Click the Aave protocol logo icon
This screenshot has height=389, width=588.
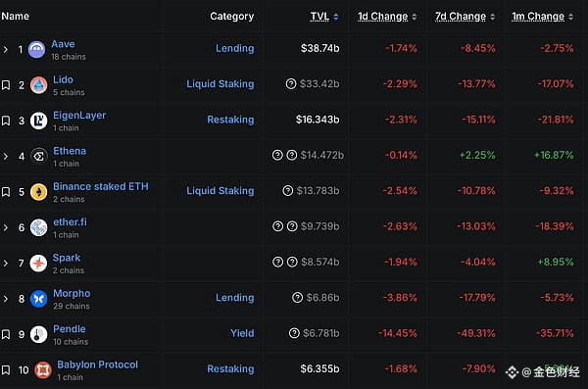[x=37, y=50]
